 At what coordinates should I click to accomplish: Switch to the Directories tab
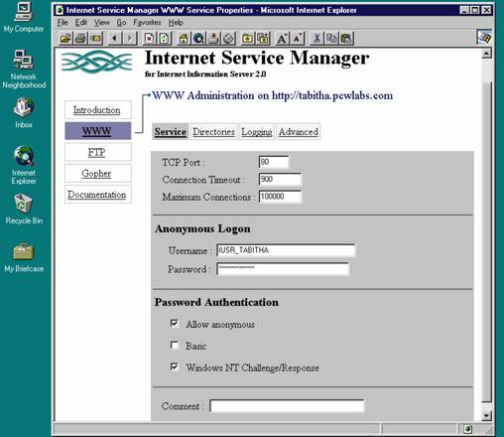click(x=213, y=132)
